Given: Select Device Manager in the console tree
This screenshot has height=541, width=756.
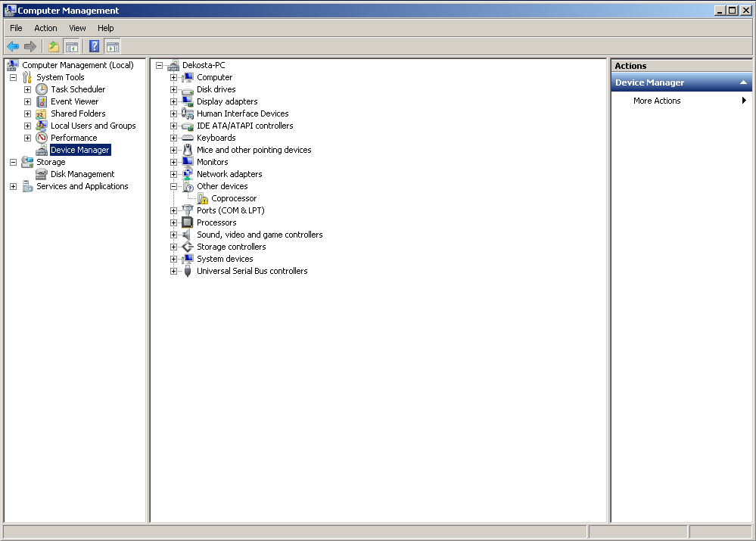Looking at the screenshot, I should [80, 150].
